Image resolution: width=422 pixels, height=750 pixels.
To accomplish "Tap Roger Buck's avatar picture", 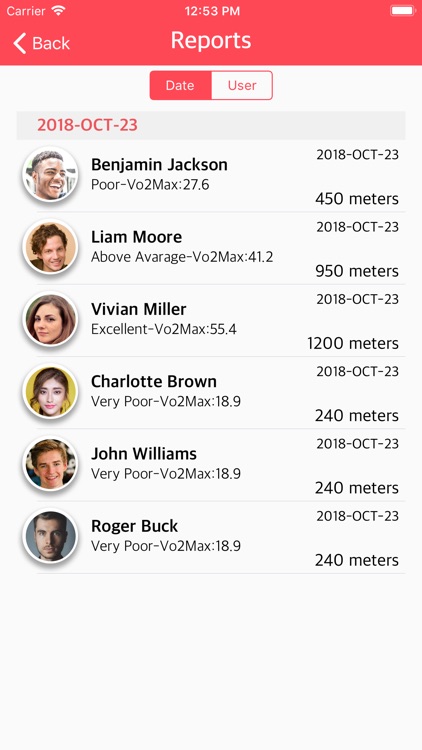I will (x=50, y=535).
